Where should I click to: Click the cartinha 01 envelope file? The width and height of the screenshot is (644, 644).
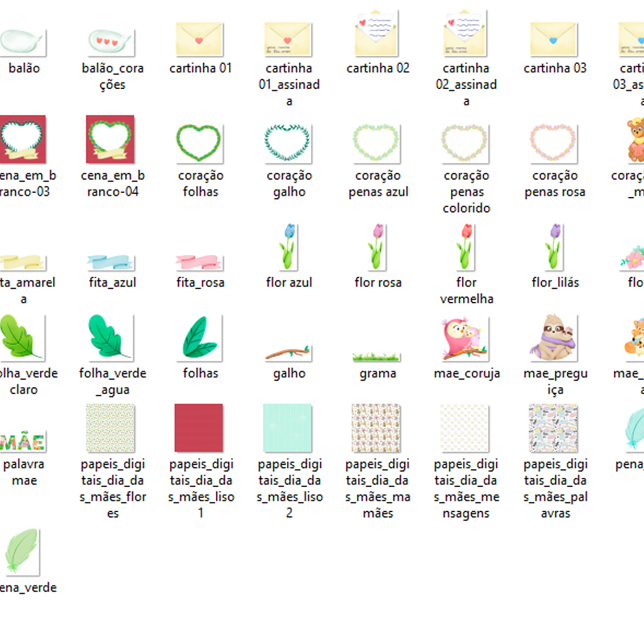point(200,40)
